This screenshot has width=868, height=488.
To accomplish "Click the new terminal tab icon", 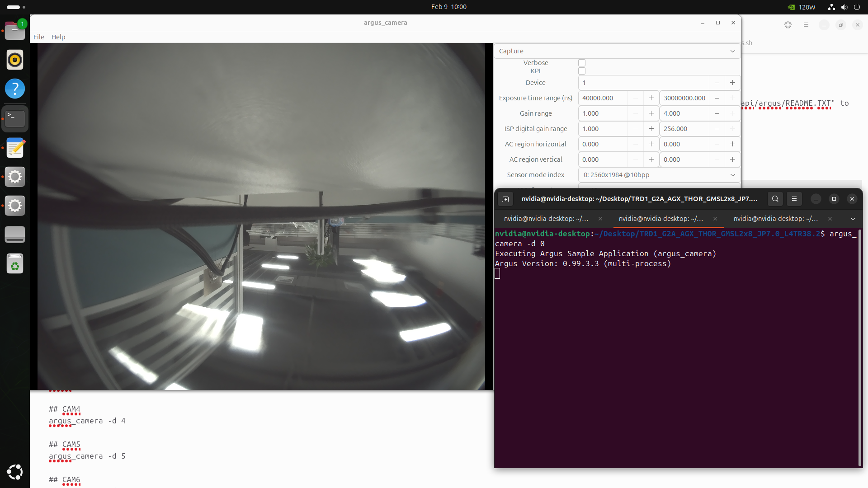I will coord(505,199).
